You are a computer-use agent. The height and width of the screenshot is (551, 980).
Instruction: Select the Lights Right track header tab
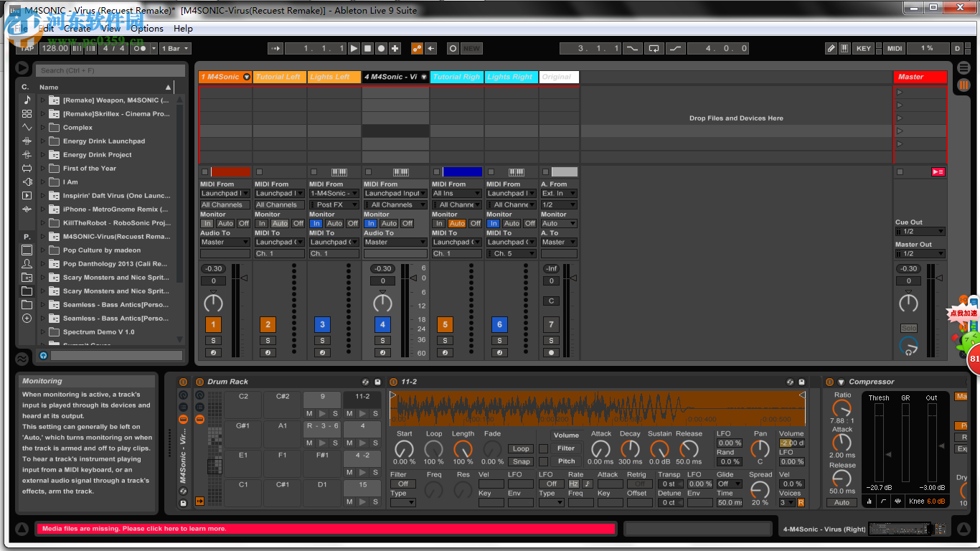click(x=511, y=77)
